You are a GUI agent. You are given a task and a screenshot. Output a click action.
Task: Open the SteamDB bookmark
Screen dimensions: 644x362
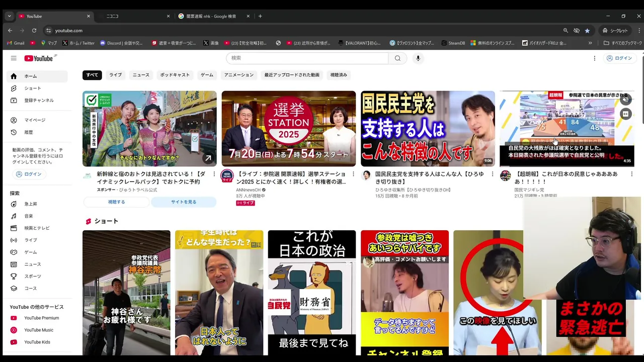(x=452, y=43)
